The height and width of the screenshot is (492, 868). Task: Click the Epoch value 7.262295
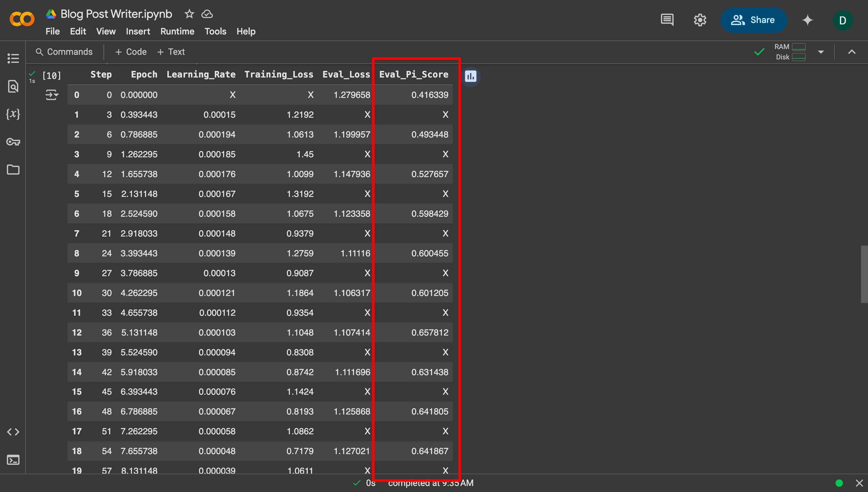click(x=139, y=431)
